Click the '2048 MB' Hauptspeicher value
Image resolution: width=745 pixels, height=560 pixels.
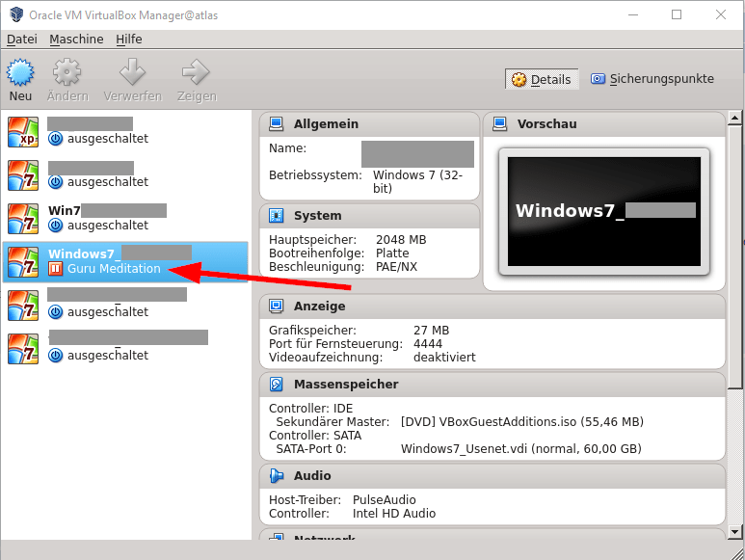(401, 240)
